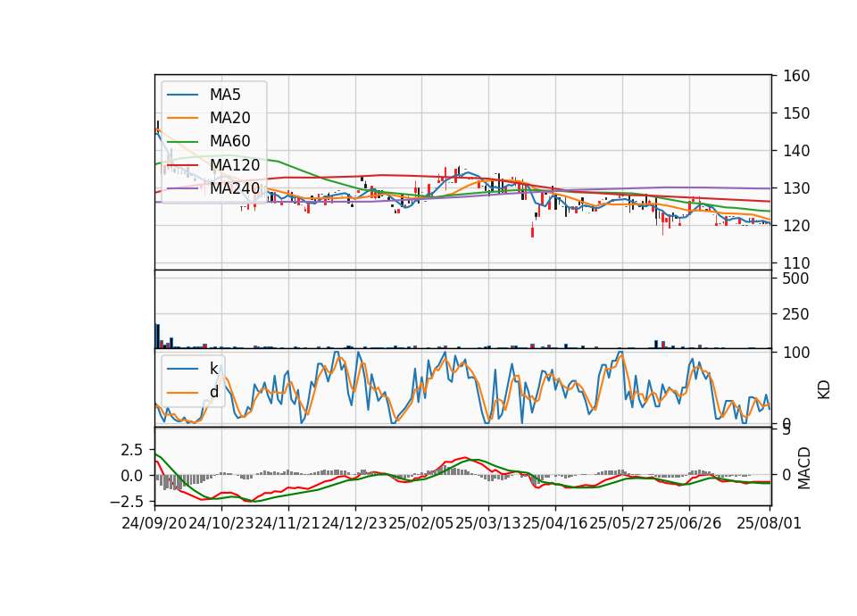Click the 120 price axis label
857x616 pixels.
tap(795, 225)
